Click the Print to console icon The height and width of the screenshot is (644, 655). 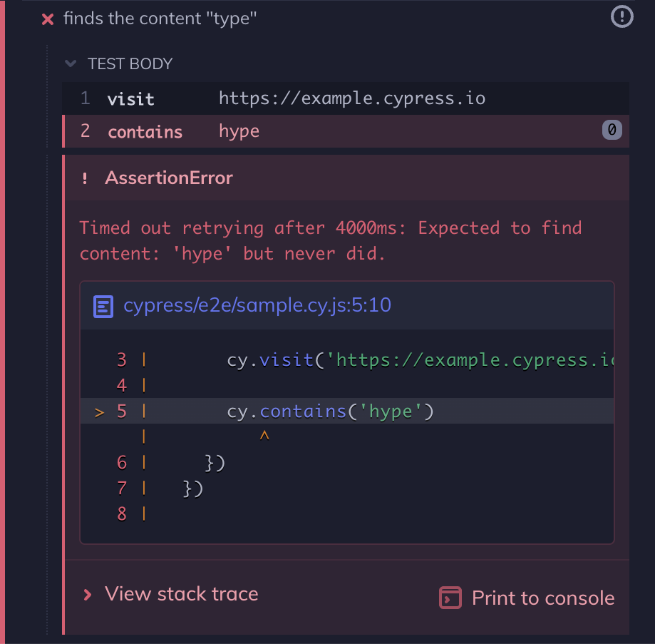(x=450, y=598)
